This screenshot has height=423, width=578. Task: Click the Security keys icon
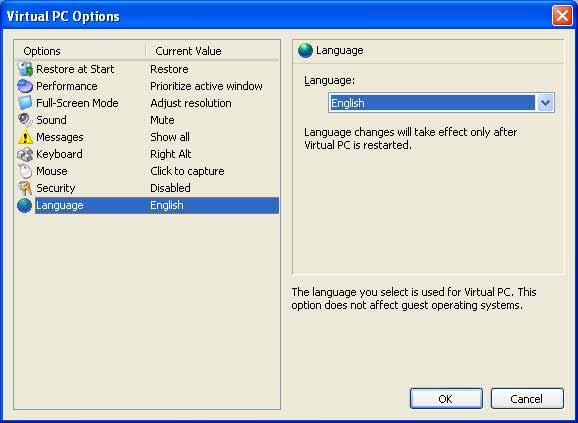(25, 188)
